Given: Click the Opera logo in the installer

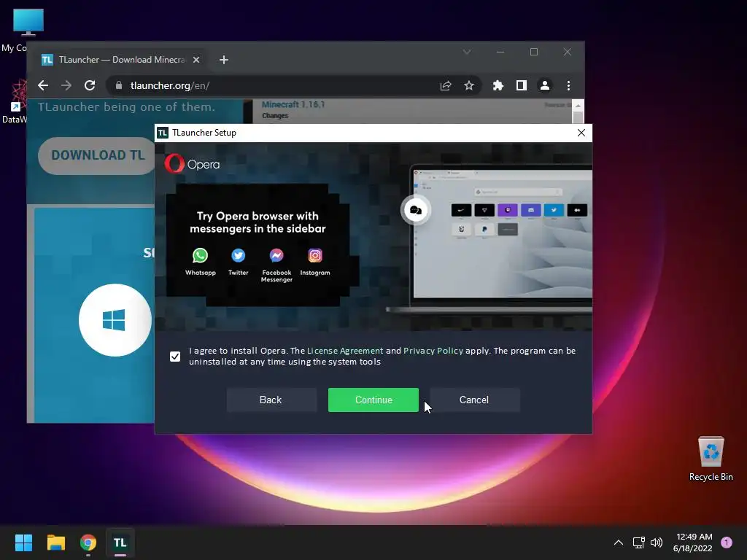Looking at the screenshot, I should tap(192, 164).
